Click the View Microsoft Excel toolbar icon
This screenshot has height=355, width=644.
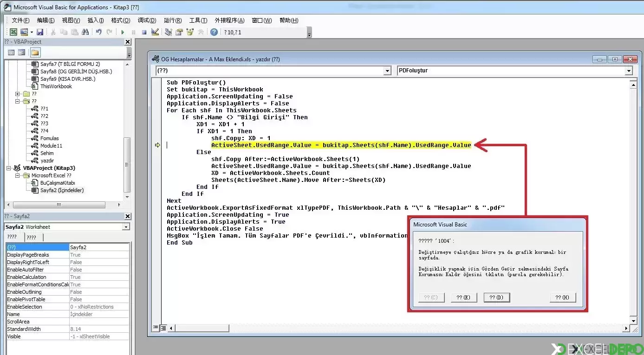coord(13,32)
